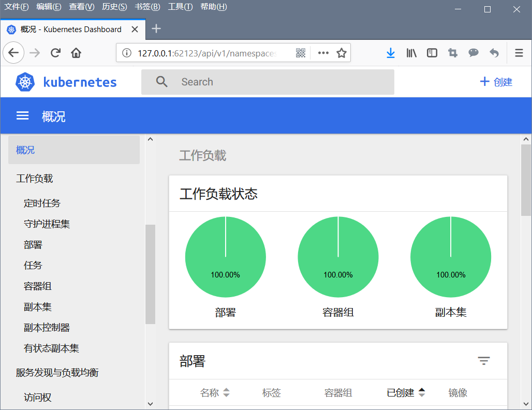Click the sidebar scrollbar thumb
The height and width of the screenshot is (410, 532).
pos(150,274)
